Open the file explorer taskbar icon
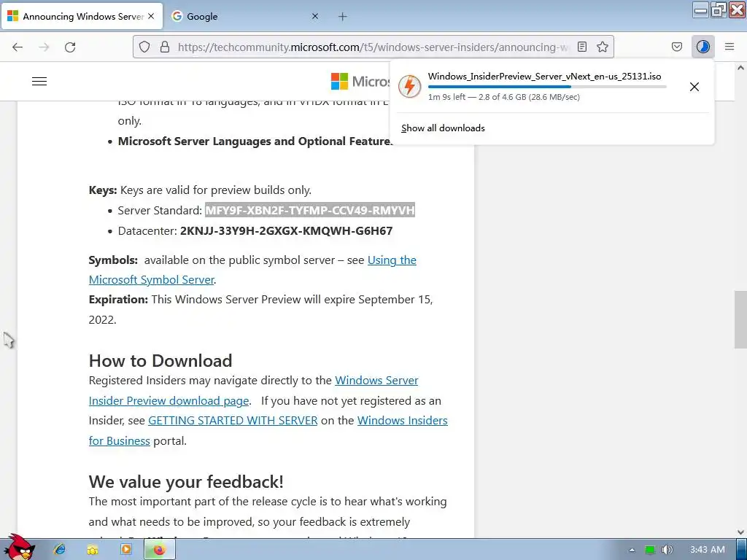747x560 pixels. pyautogui.click(x=93, y=550)
